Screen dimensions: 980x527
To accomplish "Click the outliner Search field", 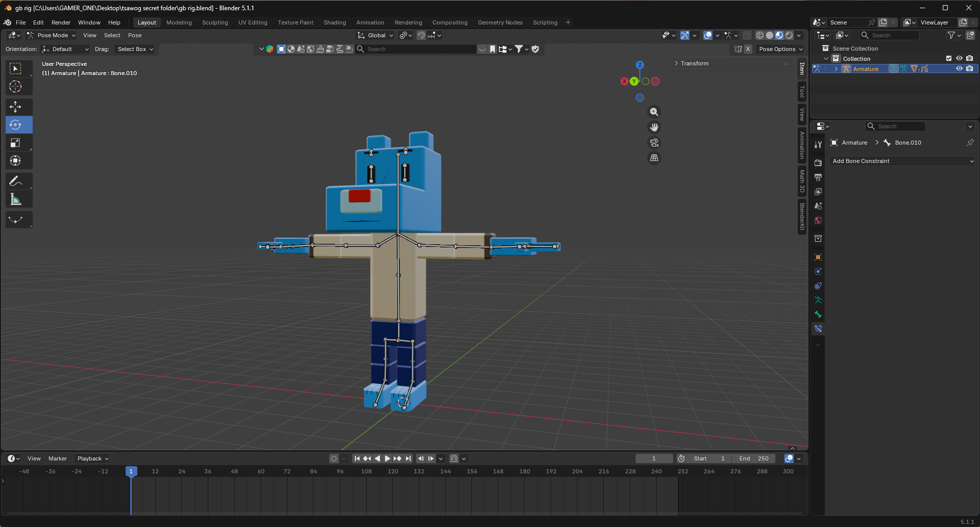I will tap(889, 35).
